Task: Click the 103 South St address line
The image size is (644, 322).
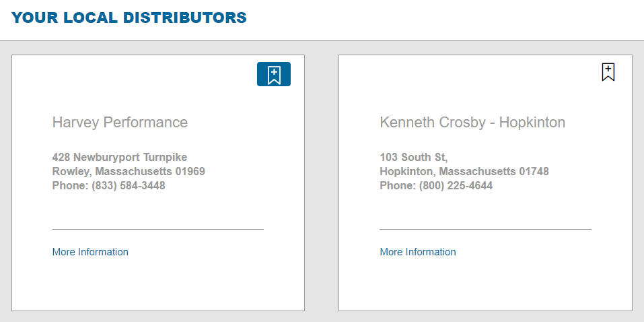Action: click(x=413, y=158)
